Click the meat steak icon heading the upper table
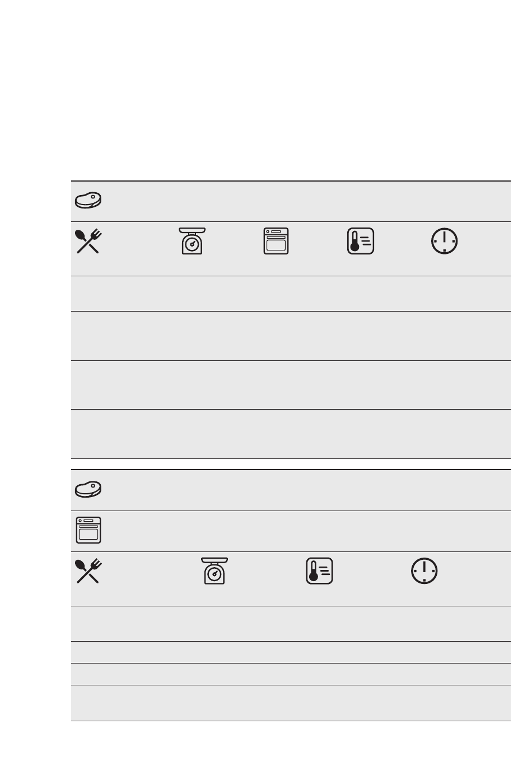 pos(88,201)
